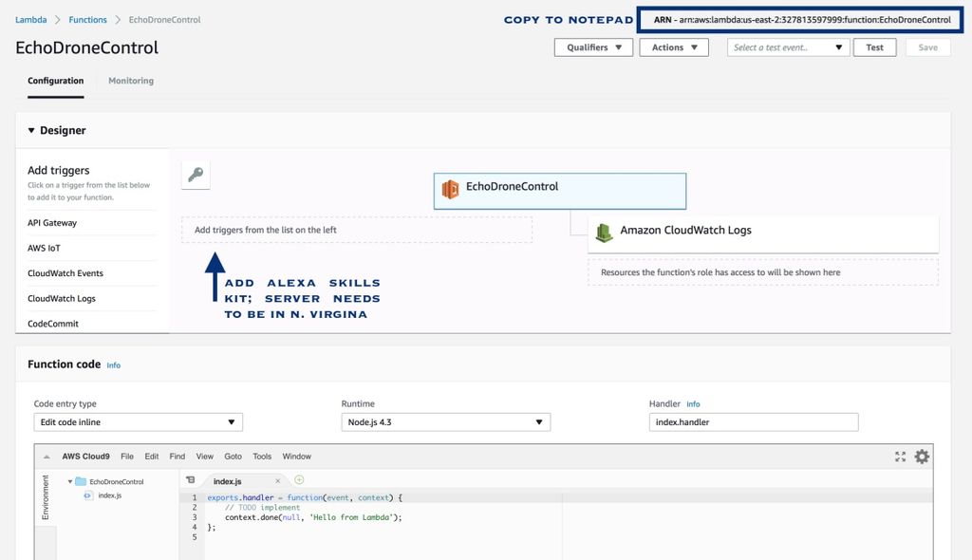Viewport: 972px width, 560px height.
Task: Switch to the index.js editor tab
Action: click(x=228, y=481)
